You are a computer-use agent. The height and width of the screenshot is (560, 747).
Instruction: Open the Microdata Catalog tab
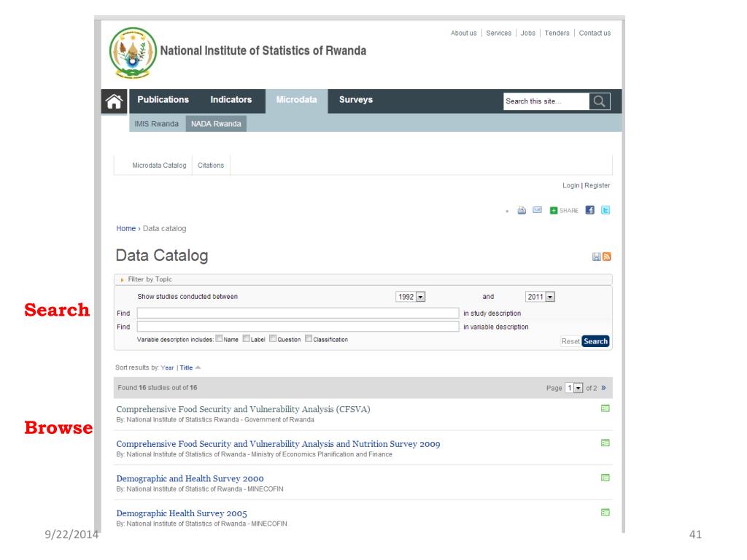click(159, 166)
